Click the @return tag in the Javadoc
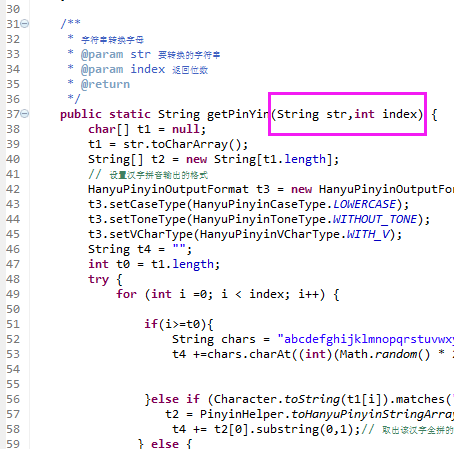454x449 pixels. point(105,84)
